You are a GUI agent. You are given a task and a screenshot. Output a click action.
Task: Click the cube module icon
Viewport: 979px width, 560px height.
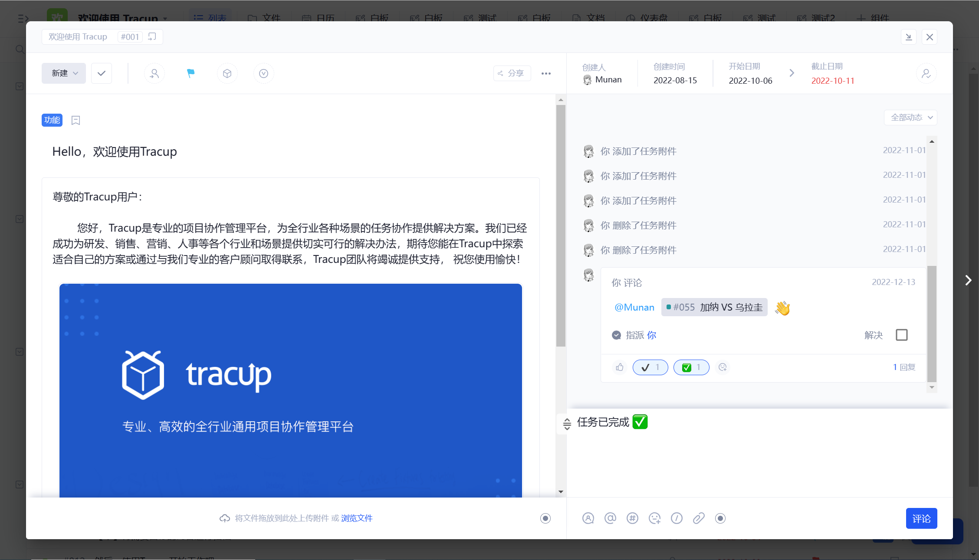227,73
